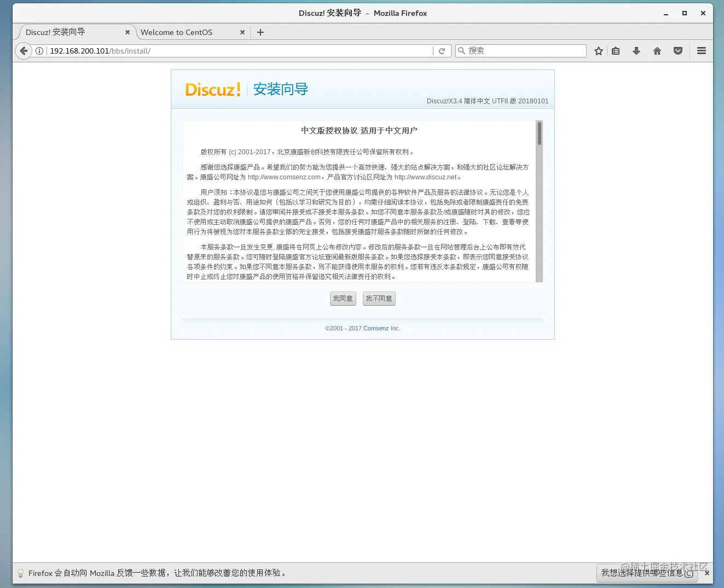This screenshot has height=588, width=724.
Task: Click the 搜索 search field
Action: [x=520, y=50]
